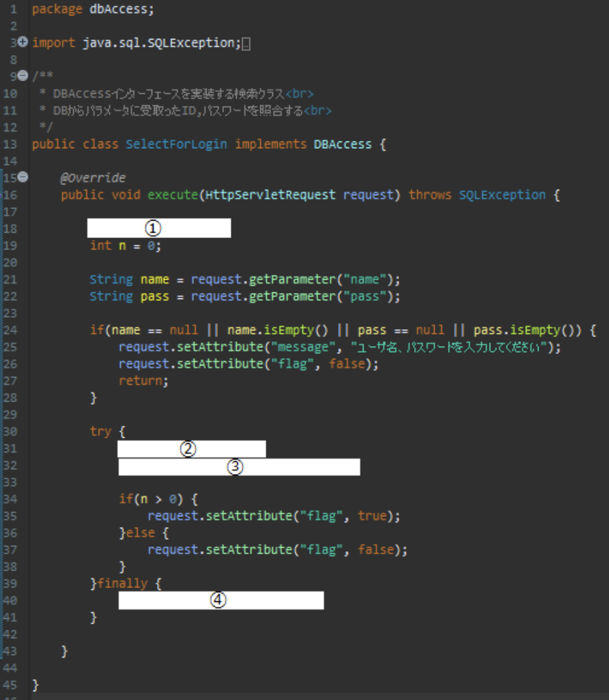Click line number 13 in gutter

click(10, 144)
